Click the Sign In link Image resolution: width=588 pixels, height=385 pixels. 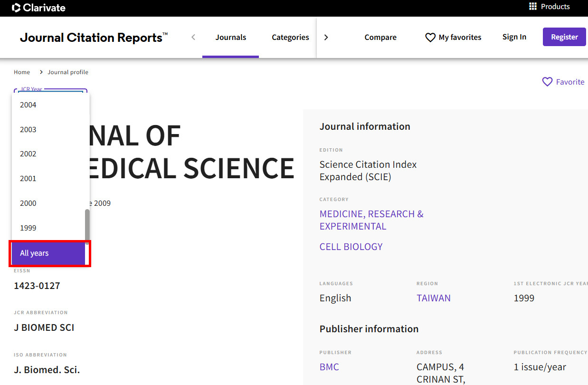(x=514, y=37)
